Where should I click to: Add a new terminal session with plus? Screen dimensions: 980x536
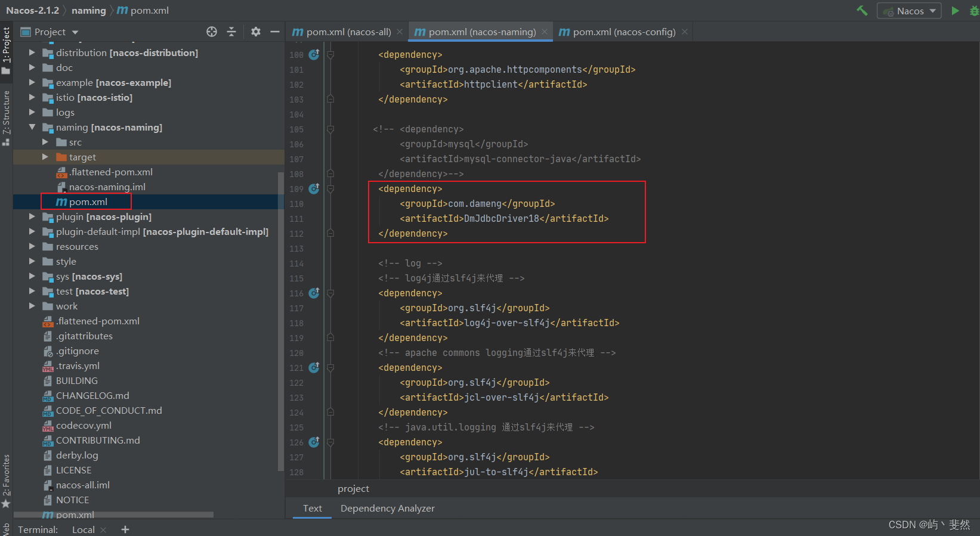[x=125, y=529]
